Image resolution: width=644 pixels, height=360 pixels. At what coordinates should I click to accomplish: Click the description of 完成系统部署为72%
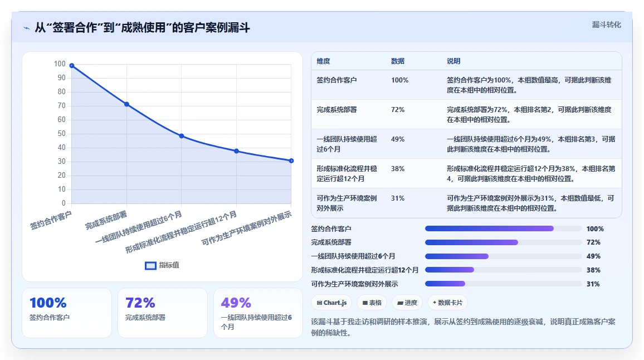(x=529, y=115)
